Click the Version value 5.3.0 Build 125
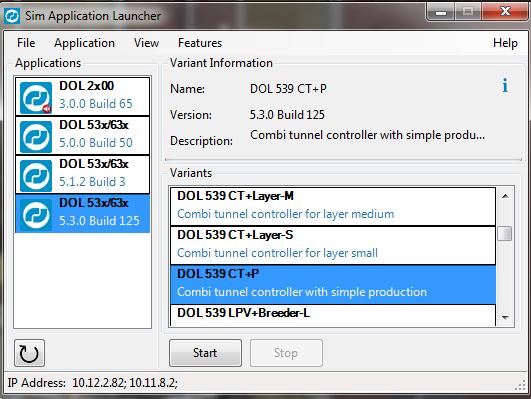 pyautogui.click(x=287, y=115)
